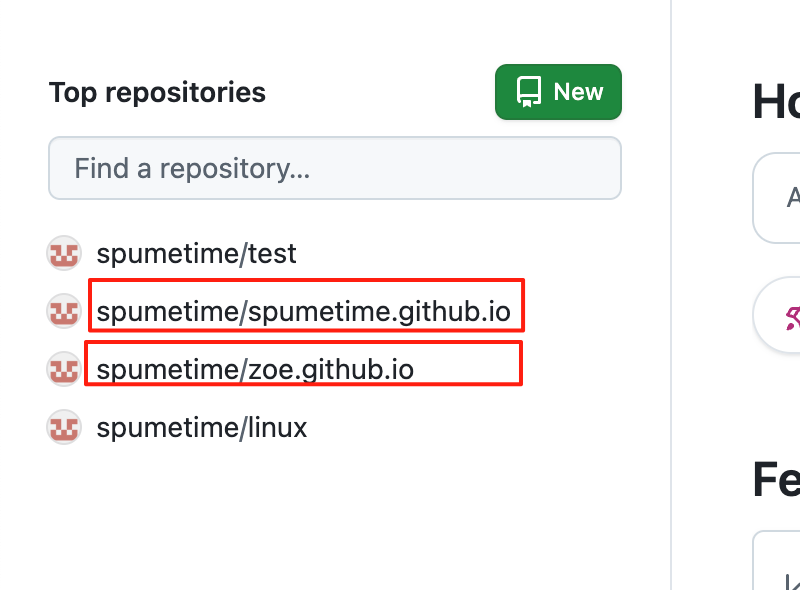Click the avatar icon beside zoe.github.io
The width and height of the screenshot is (800, 590).
[63, 368]
